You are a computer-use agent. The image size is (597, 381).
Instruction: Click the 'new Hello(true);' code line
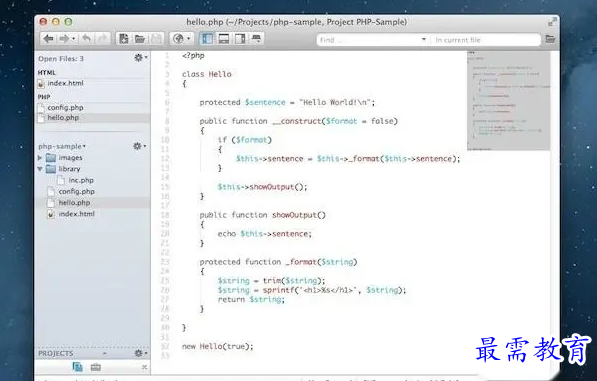[217, 347]
